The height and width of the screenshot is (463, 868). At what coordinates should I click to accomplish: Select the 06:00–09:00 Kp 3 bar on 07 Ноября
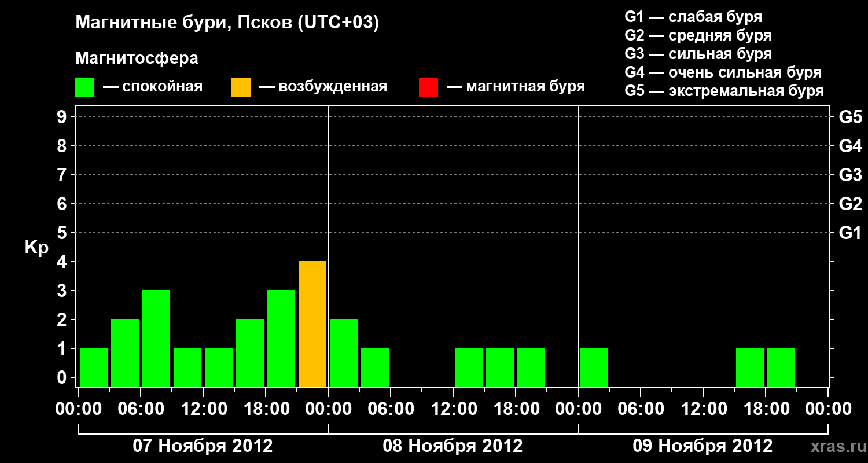click(156, 339)
